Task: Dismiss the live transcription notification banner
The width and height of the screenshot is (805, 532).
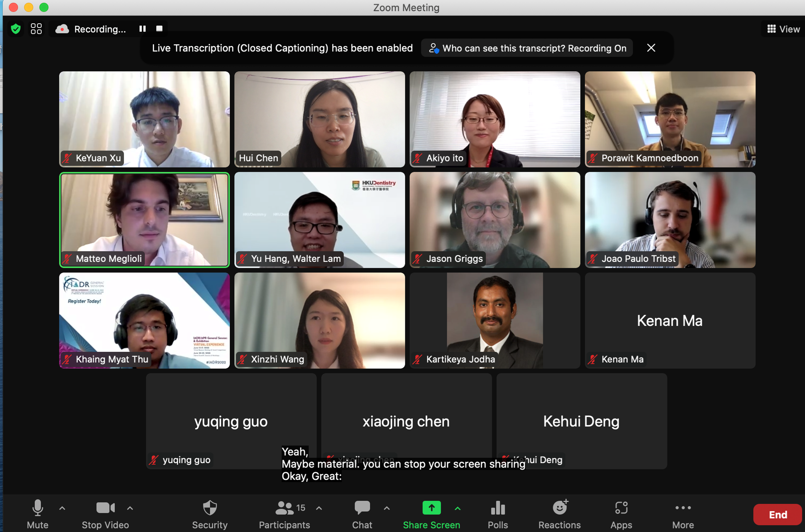Action: (x=651, y=48)
